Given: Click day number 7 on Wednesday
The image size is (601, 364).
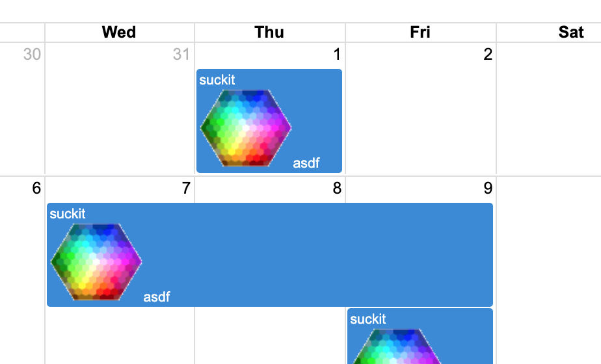Looking at the screenshot, I should 186,188.
